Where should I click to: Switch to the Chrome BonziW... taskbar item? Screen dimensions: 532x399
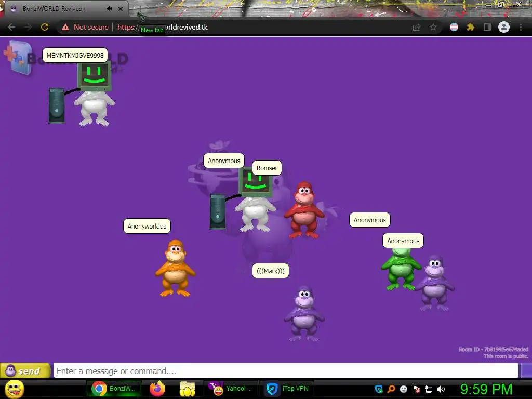pos(114,389)
